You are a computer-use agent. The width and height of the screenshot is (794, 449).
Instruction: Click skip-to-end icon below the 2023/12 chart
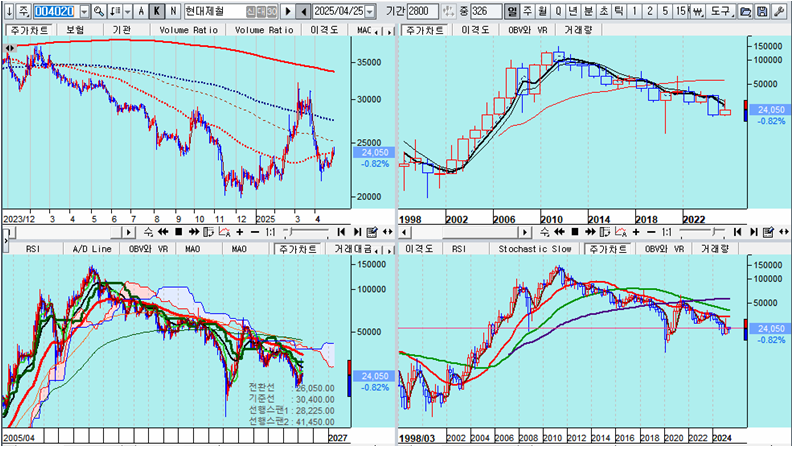click(x=357, y=232)
